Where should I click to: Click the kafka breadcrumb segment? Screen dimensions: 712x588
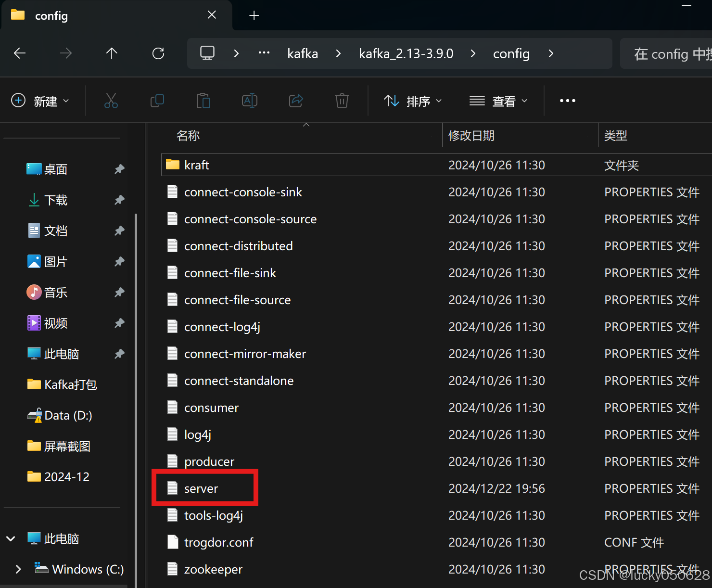[x=303, y=53]
